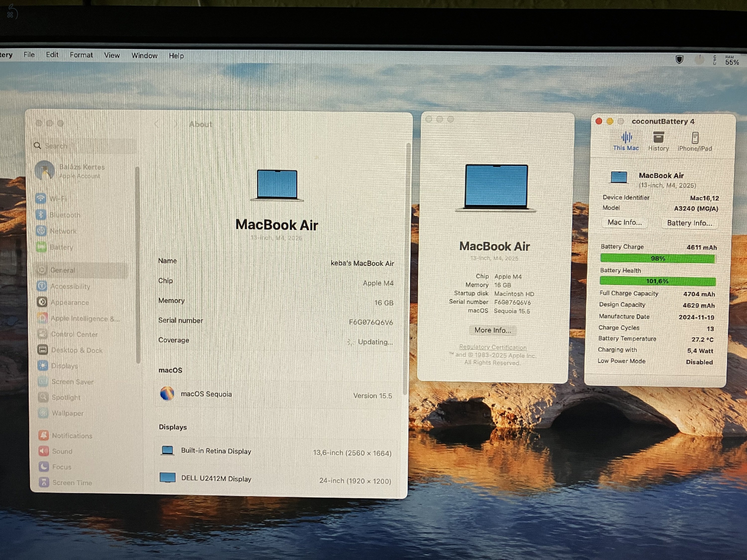Click the Device Identifier Mac16,12 value
The width and height of the screenshot is (747, 560).
tap(704, 198)
